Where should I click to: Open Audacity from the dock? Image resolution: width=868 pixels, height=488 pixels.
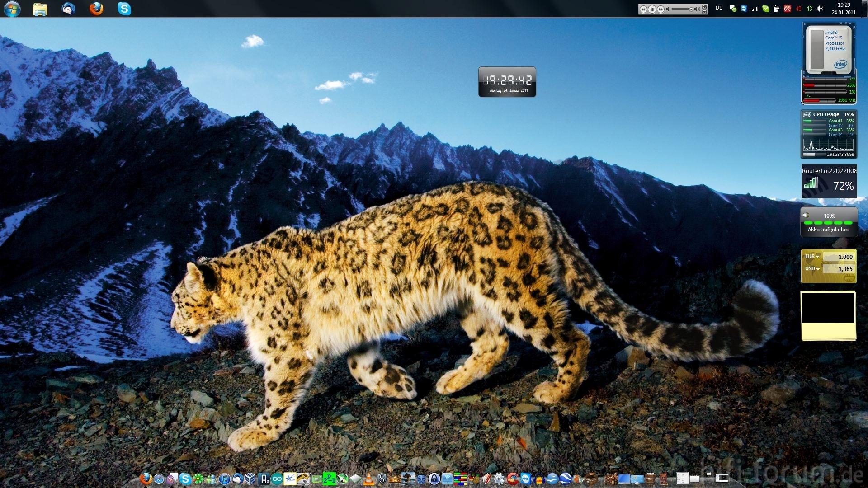[x=539, y=479]
